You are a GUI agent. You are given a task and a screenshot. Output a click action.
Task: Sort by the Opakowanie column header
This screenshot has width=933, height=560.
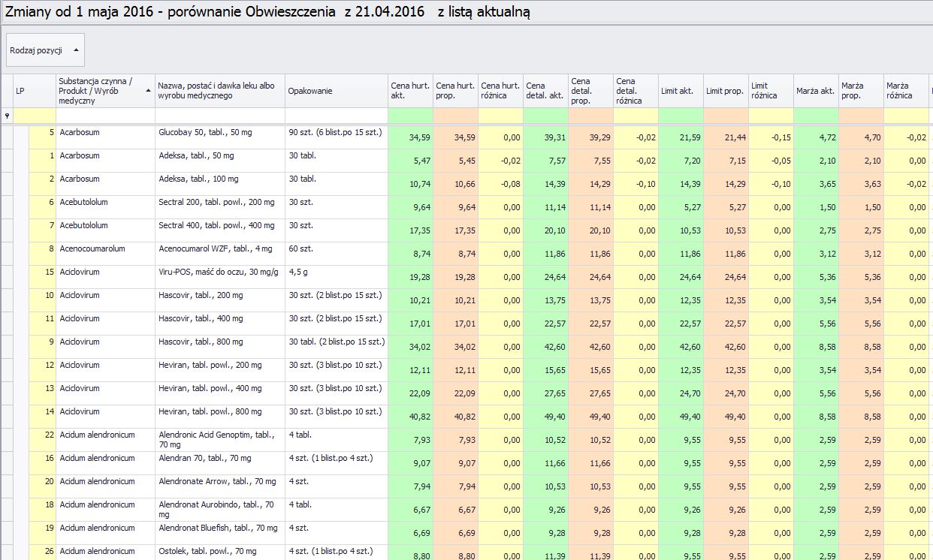pos(336,91)
